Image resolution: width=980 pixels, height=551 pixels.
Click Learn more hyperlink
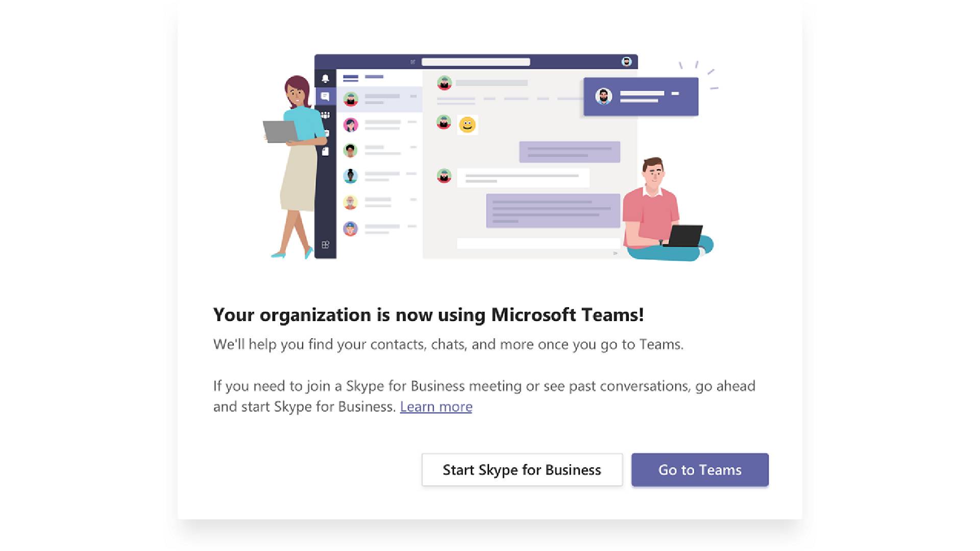pyautogui.click(x=437, y=406)
